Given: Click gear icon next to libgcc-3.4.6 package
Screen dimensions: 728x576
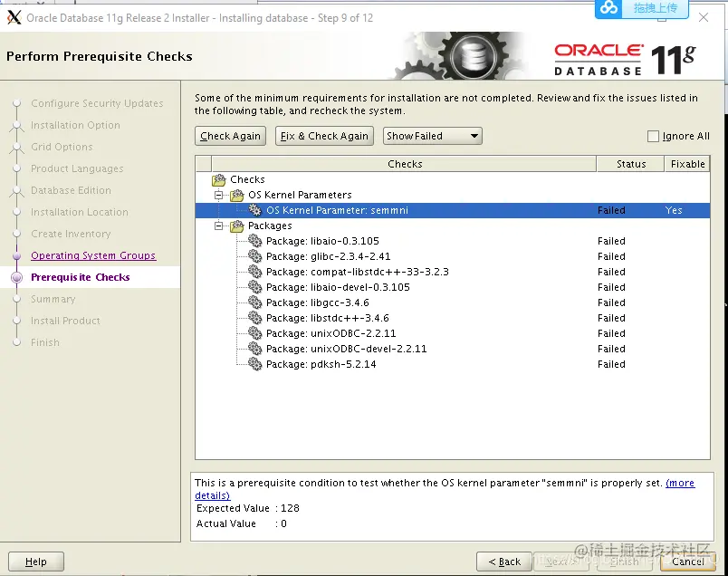Looking at the screenshot, I should pyautogui.click(x=255, y=302).
